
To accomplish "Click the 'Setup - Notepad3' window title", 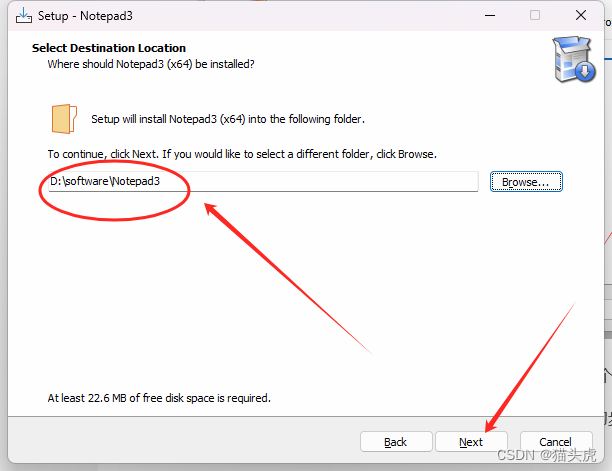I will pyautogui.click(x=85, y=16).
